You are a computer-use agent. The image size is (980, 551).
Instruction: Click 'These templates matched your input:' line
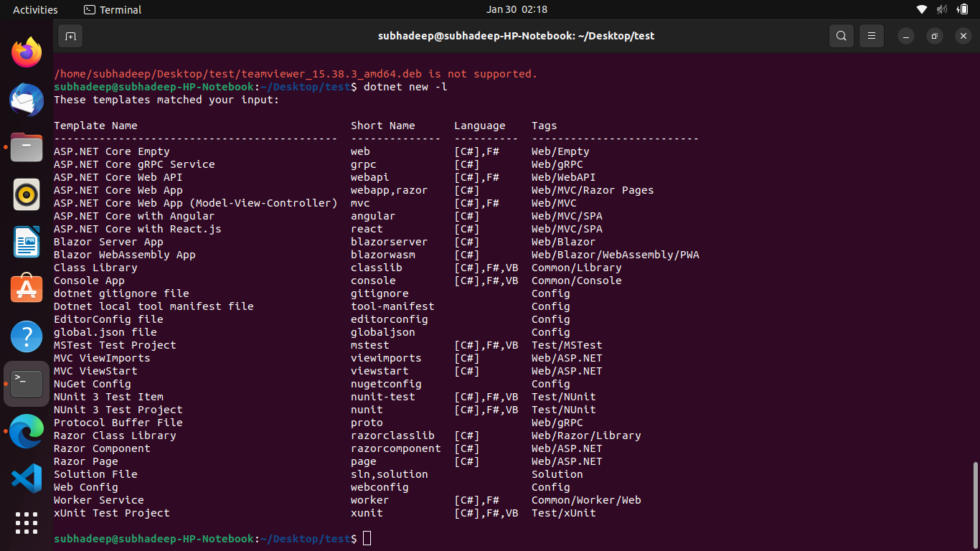point(166,100)
